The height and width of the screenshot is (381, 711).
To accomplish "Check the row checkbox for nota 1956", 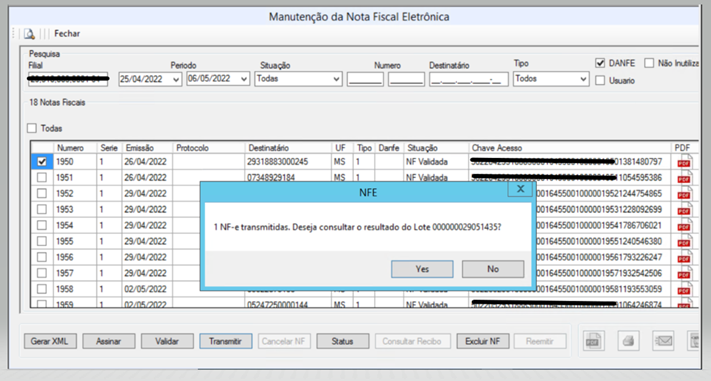I will 42,257.
